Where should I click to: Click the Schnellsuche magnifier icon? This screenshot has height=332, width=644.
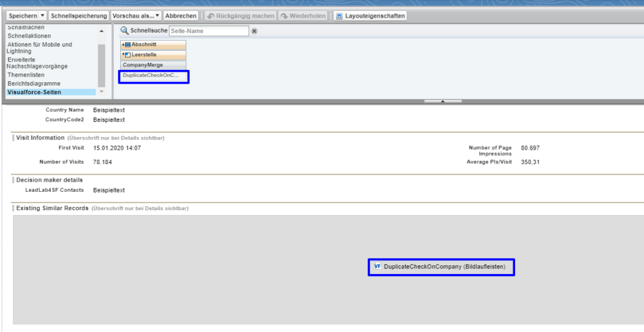tap(125, 31)
